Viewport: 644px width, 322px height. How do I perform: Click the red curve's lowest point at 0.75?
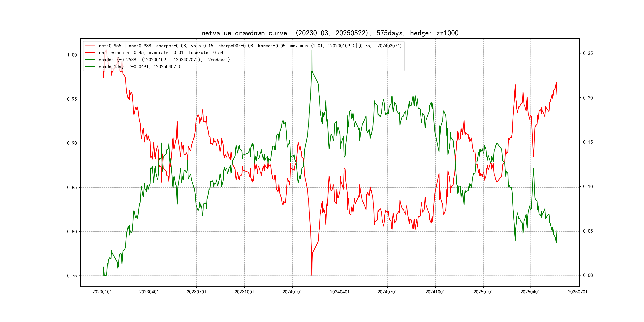point(312,275)
